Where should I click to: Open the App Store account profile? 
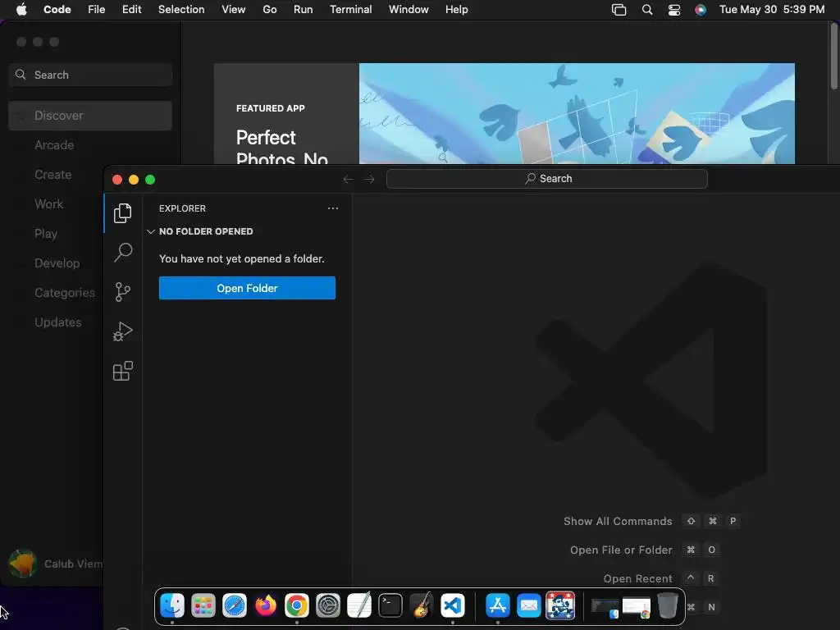(x=55, y=564)
